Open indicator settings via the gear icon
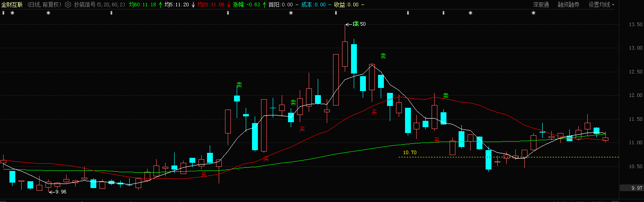644x202 pixels. (68, 5)
